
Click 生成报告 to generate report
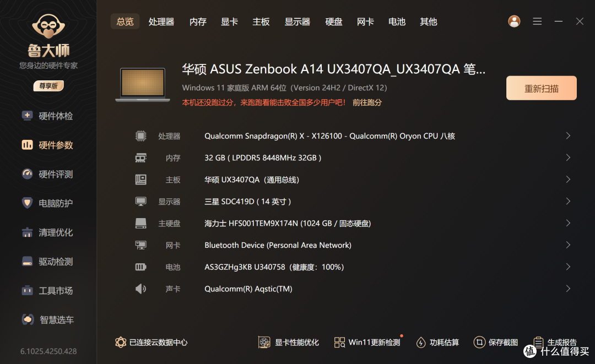point(555,343)
